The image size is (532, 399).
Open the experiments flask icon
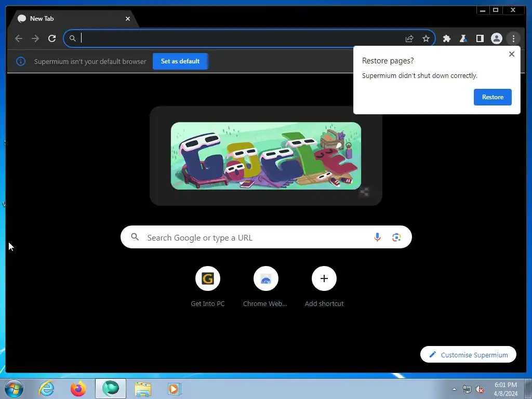[463, 38]
